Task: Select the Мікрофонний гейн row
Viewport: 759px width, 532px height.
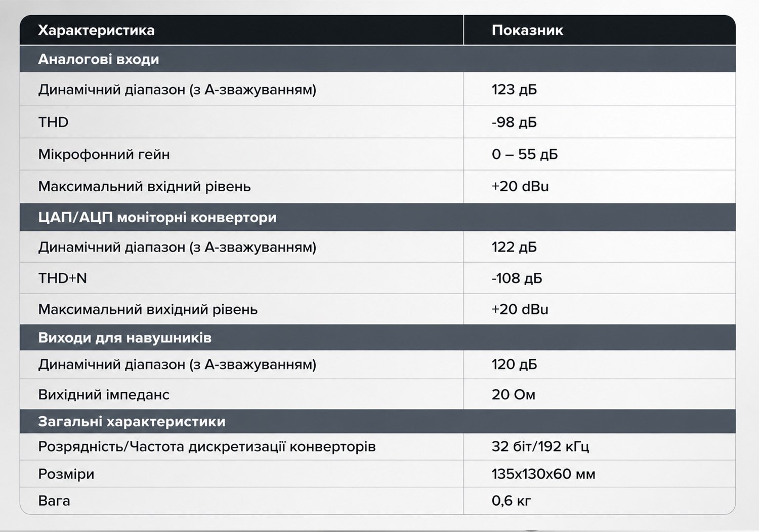Action: point(377,154)
